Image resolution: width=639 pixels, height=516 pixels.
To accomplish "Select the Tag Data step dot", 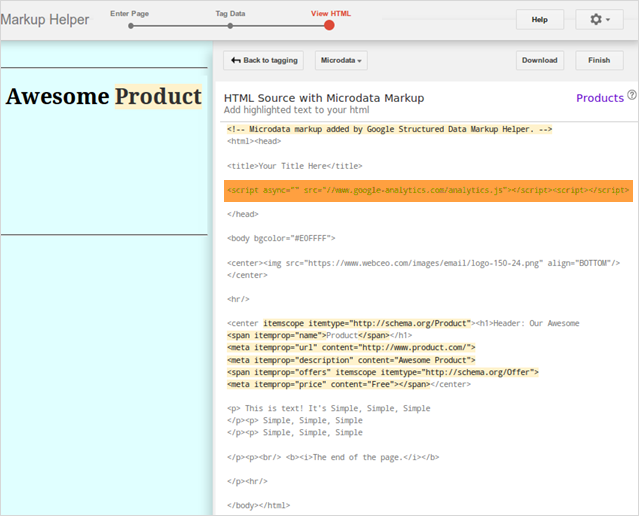I will (230, 26).
